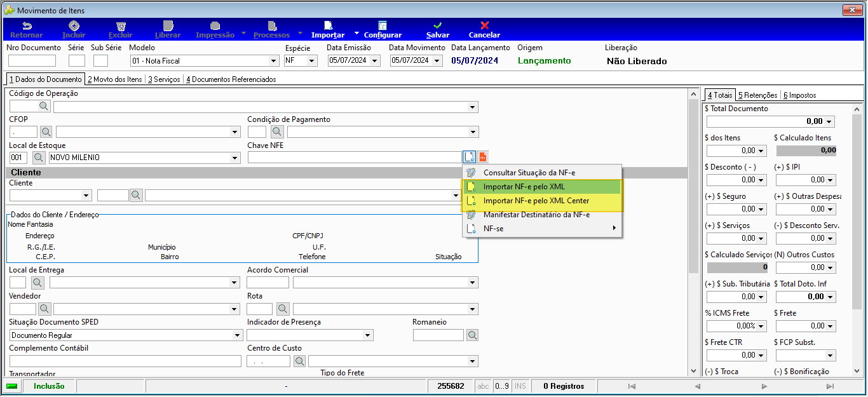Click the green status indicator in the status bar
The width and height of the screenshot is (868, 397).
pyautogui.click(x=12, y=386)
